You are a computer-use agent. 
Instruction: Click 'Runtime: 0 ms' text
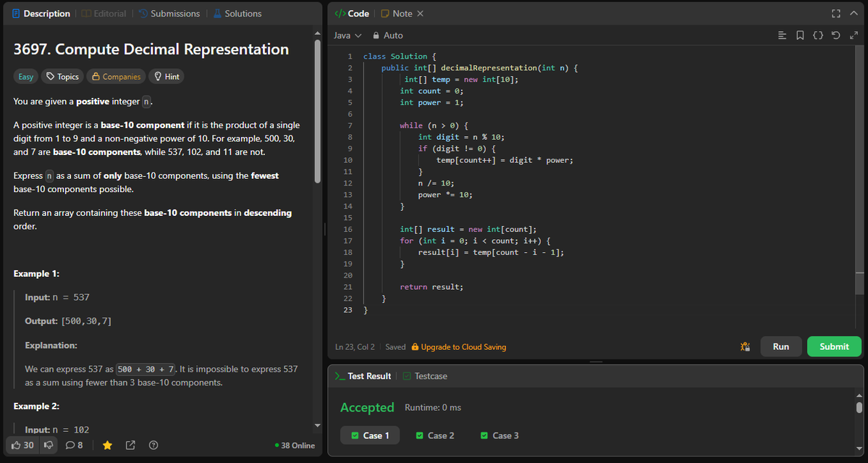[x=433, y=408]
